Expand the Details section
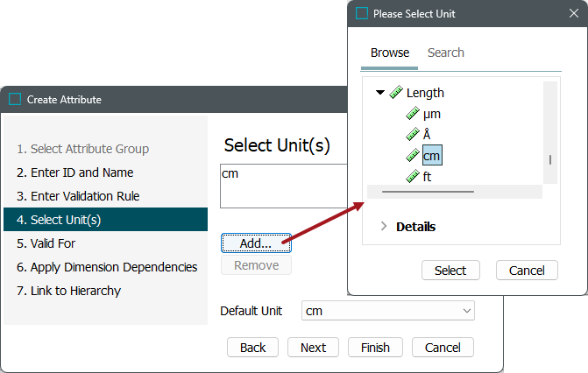The width and height of the screenshot is (588, 373). click(384, 227)
